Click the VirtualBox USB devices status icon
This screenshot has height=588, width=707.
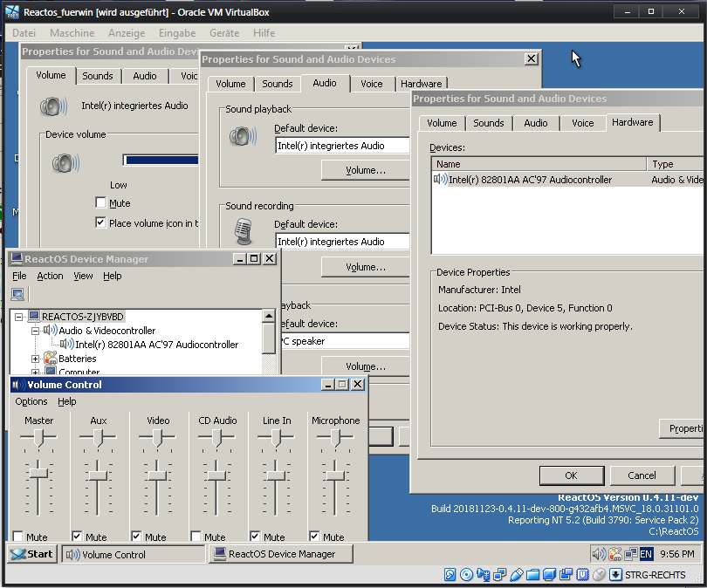[517, 575]
